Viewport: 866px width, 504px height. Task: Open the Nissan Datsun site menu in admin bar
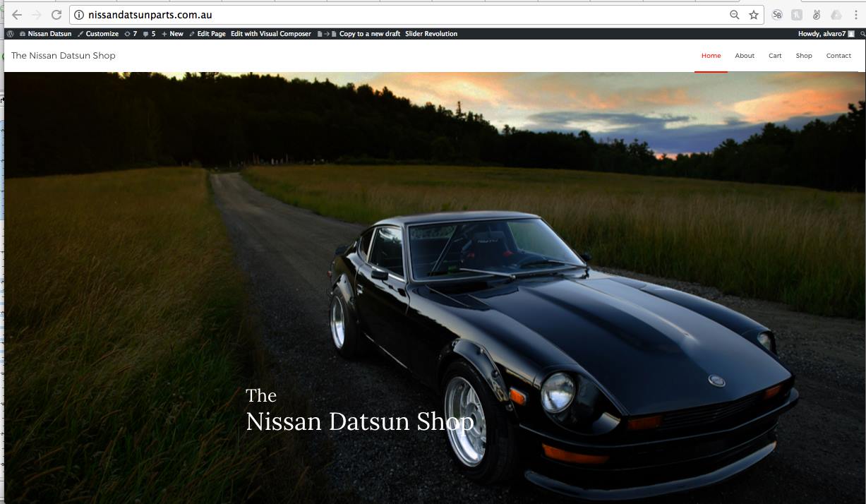pyautogui.click(x=45, y=34)
